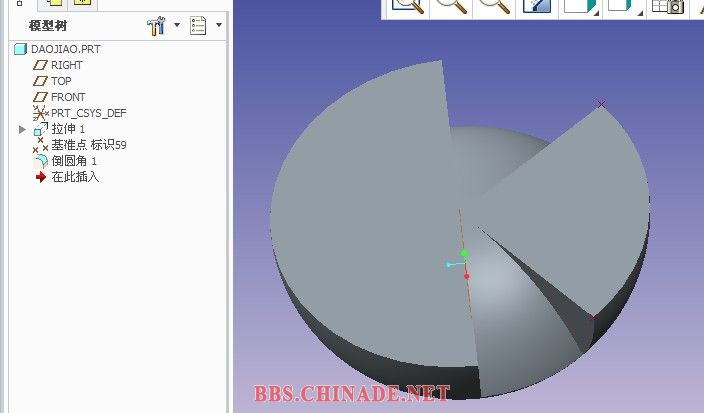Open dropdown arrow beside the hammer-wrench settings icon
Viewport: 704px width, 413px height.
(x=177, y=25)
